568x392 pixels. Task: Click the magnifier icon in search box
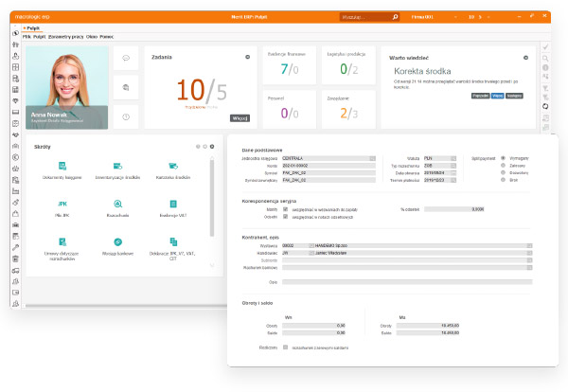point(395,17)
